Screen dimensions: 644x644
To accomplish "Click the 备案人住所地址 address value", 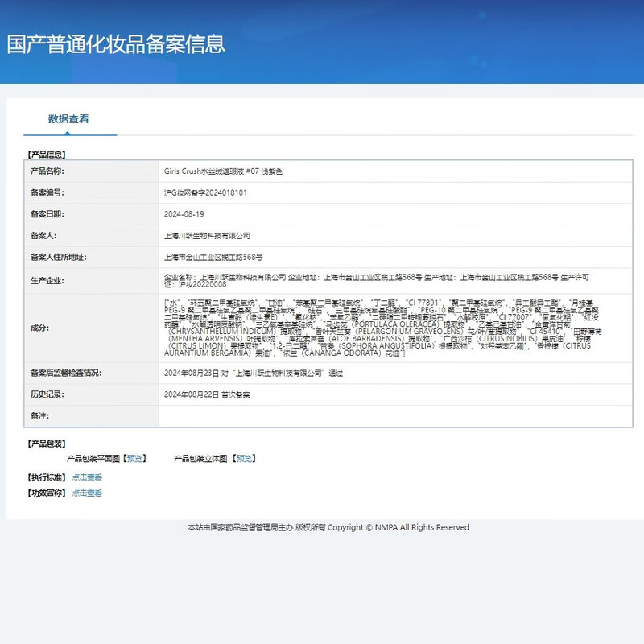I will (x=213, y=258).
